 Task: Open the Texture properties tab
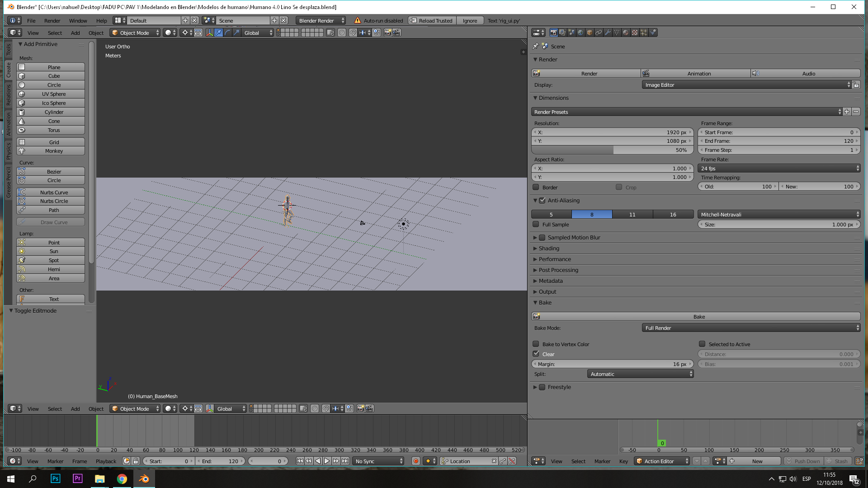click(635, 33)
